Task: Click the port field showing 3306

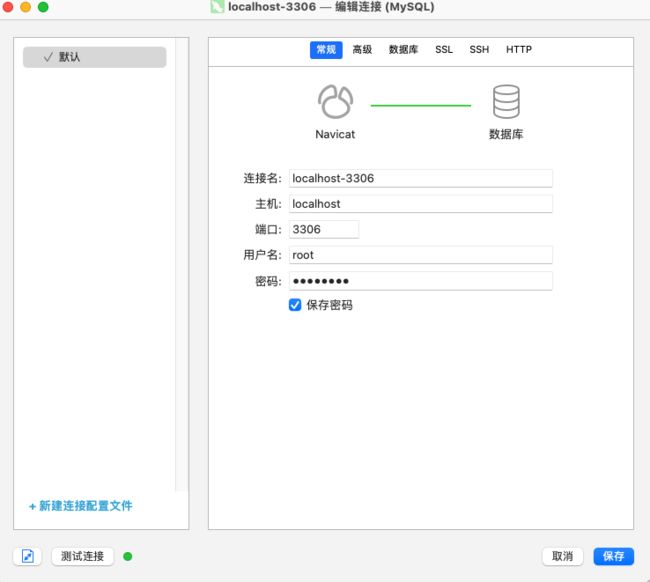Action: point(324,229)
